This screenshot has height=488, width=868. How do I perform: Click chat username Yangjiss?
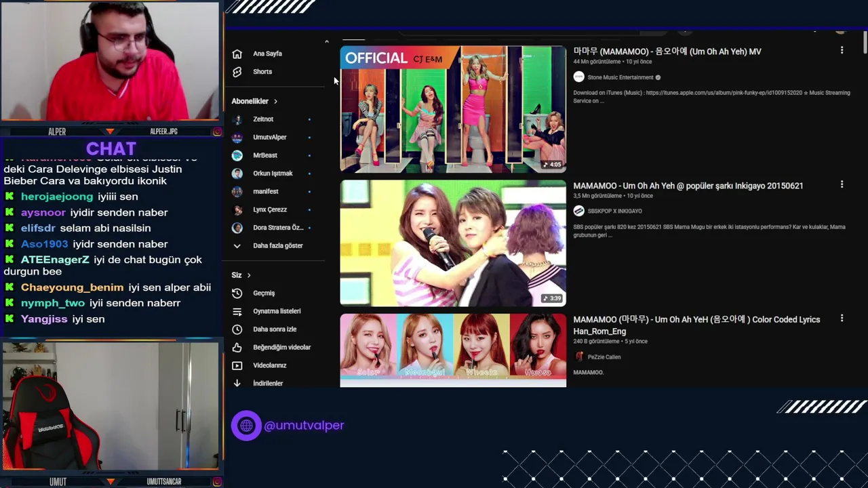(x=44, y=319)
